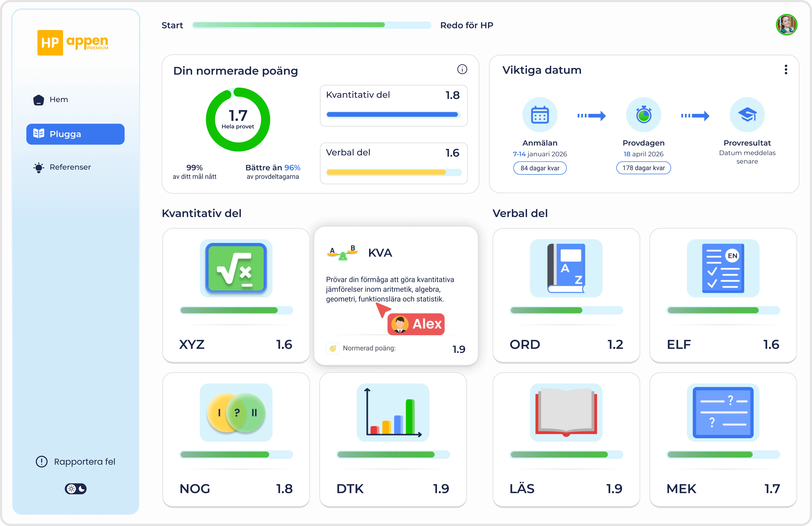The width and height of the screenshot is (812, 526).
Task: Click the Provdagen stopwatch icon
Action: (643, 115)
